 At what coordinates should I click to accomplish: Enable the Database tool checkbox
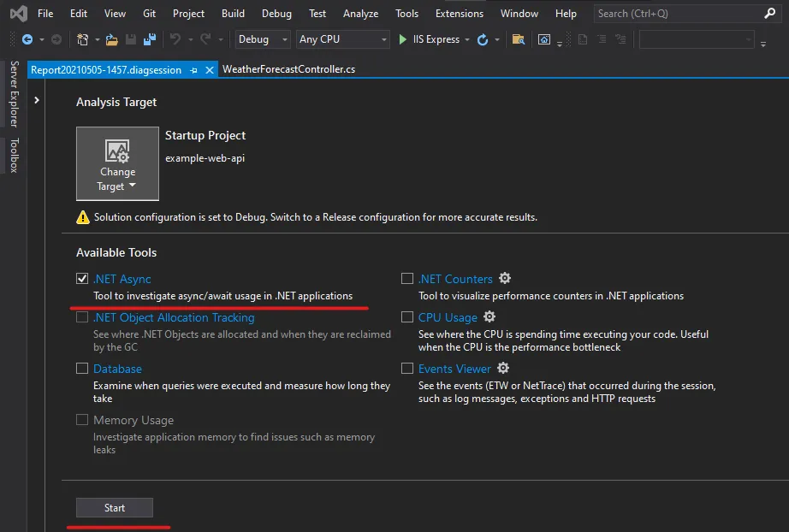[82, 368]
